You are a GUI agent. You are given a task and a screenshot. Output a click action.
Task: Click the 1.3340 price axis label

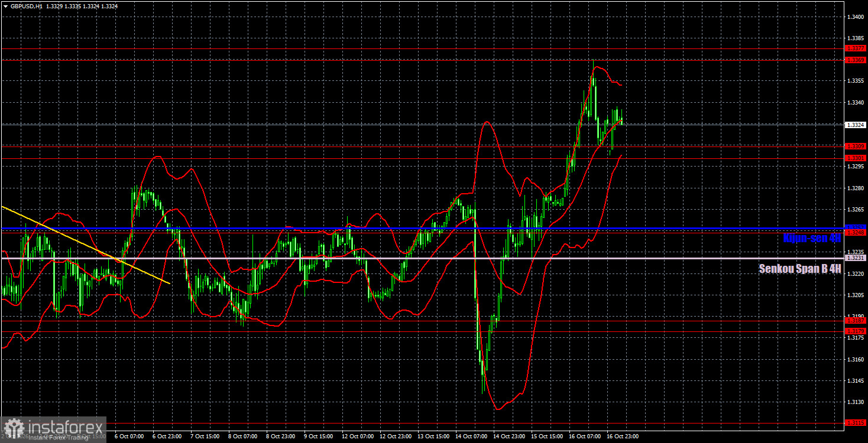pos(855,103)
